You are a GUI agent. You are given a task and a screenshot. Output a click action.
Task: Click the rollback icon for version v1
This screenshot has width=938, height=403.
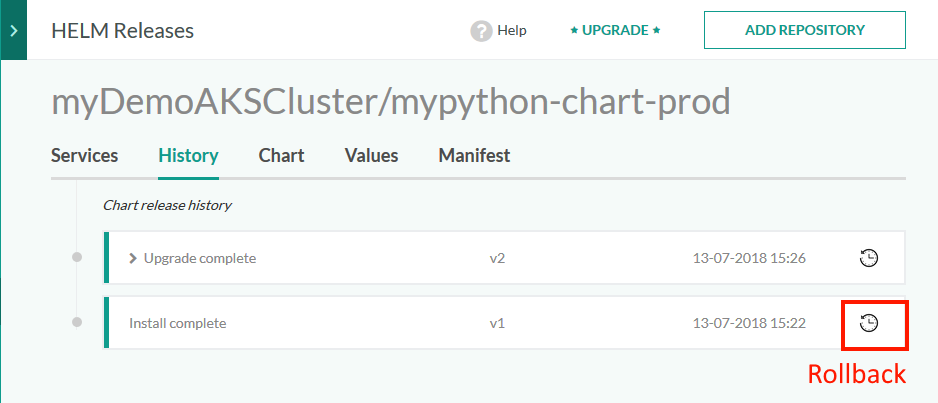(x=869, y=323)
